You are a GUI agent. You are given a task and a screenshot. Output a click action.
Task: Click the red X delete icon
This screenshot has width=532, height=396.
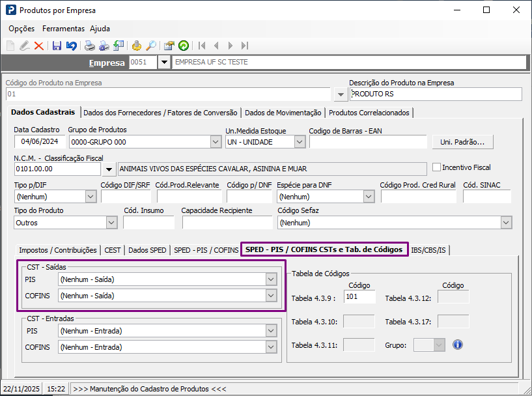pos(39,46)
